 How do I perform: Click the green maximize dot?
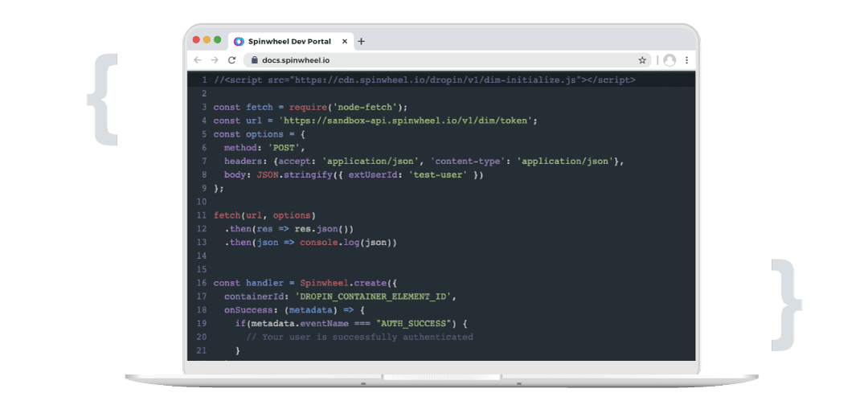click(x=218, y=40)
